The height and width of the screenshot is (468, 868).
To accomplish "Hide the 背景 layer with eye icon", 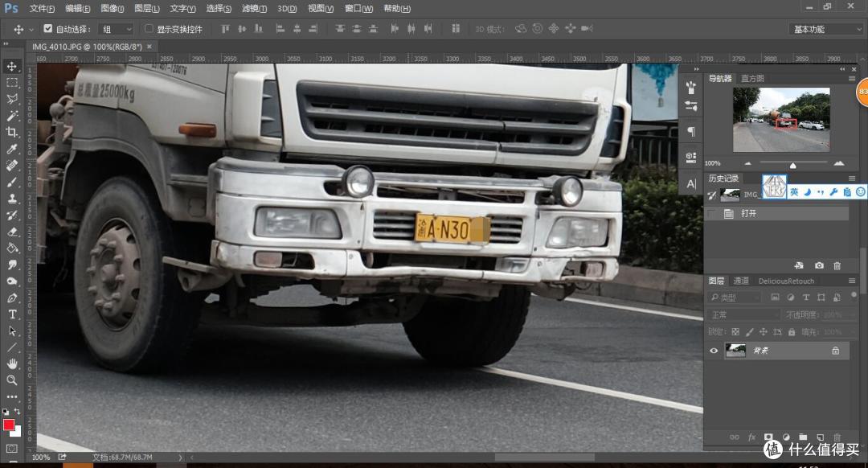I will [x=713, y=350].
